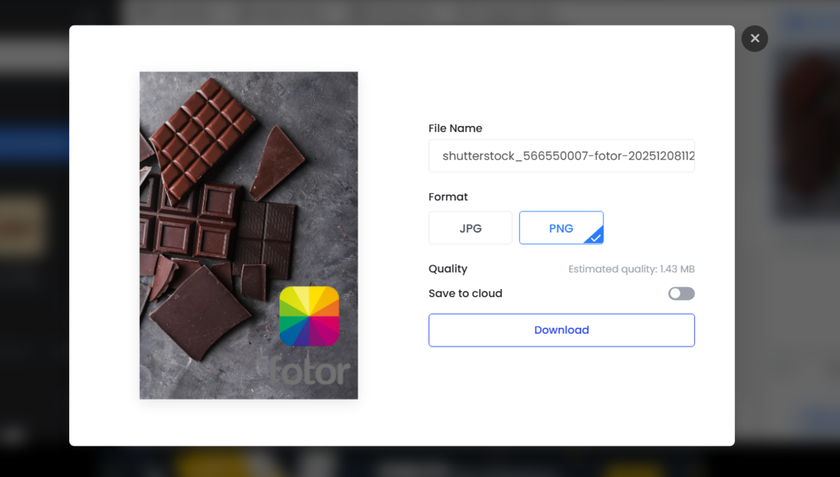Click the 'Save to cloud' label
This screenshot has height=477, width=840.
pos(465,293)
